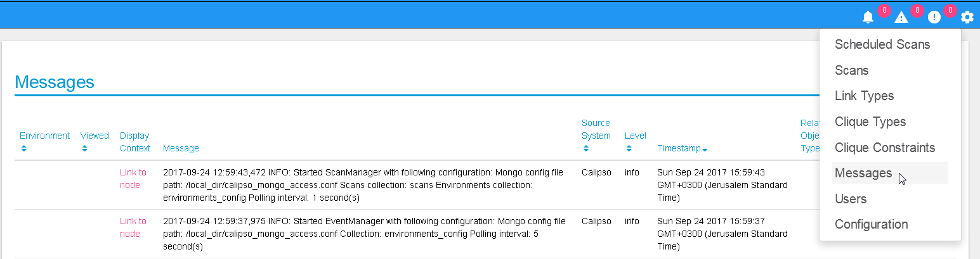The width and height of the screenshot is (980, 259).
Task: Sort by Level column arrows
Action: pyautogui.click(x=629, y=148)
